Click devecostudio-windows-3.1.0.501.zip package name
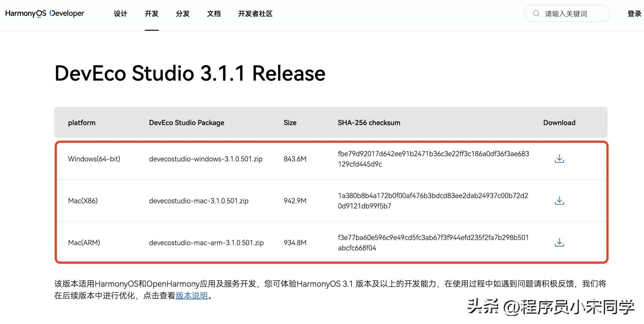This screenshot has width=644, height=324. (206, 159)
